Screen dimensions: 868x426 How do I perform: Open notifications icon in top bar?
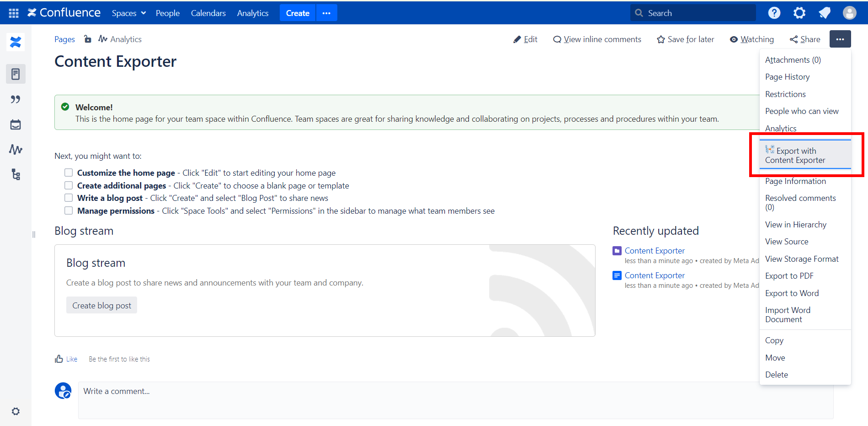824,13
